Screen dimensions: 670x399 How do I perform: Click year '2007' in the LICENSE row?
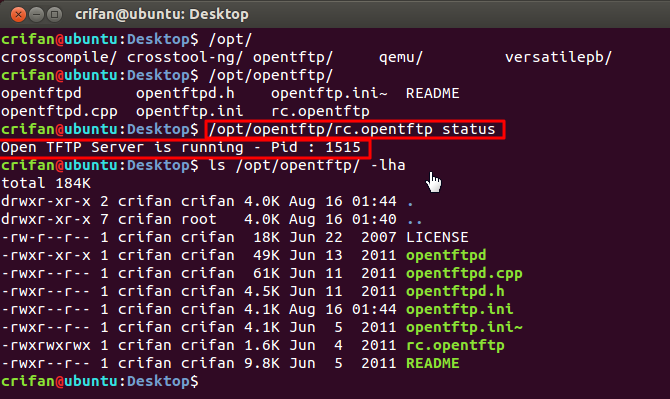click(379, 237)
